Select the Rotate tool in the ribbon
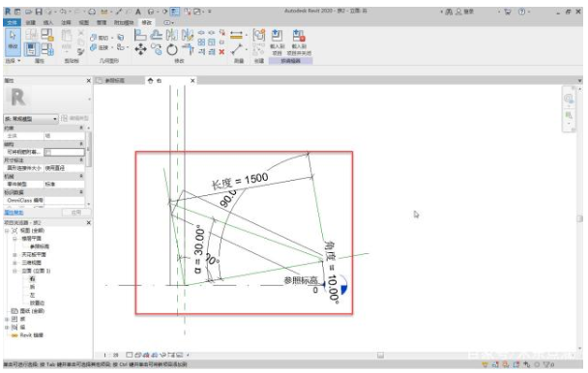 click(x=172, y=49)
